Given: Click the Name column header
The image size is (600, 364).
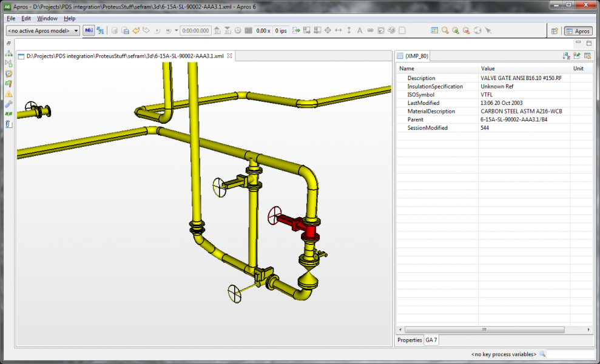Looking at the screenshot, I should 437,69.
